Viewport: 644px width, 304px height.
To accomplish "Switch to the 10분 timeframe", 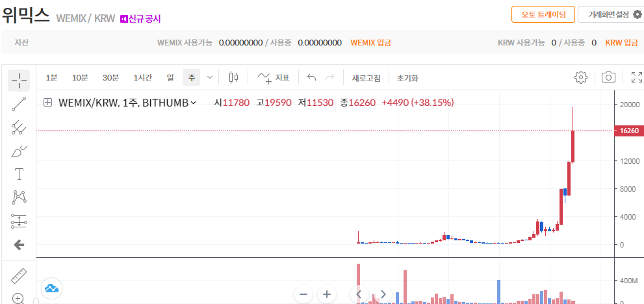I will point(80,78).
